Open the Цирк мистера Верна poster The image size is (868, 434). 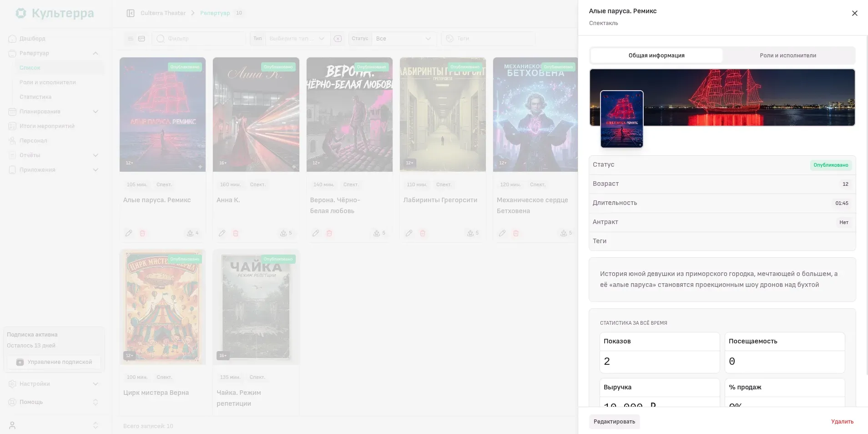point(162,307)
